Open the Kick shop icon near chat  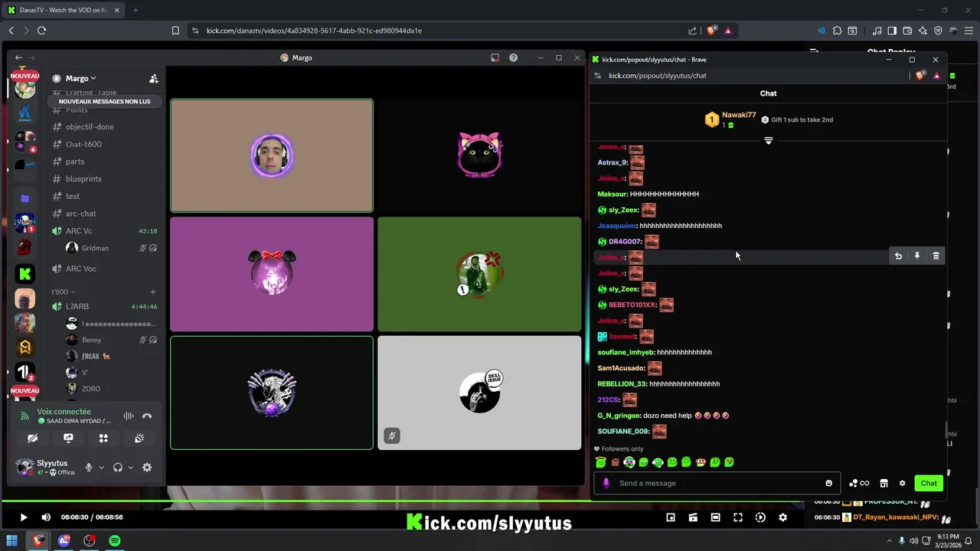(x=884, y=483)
